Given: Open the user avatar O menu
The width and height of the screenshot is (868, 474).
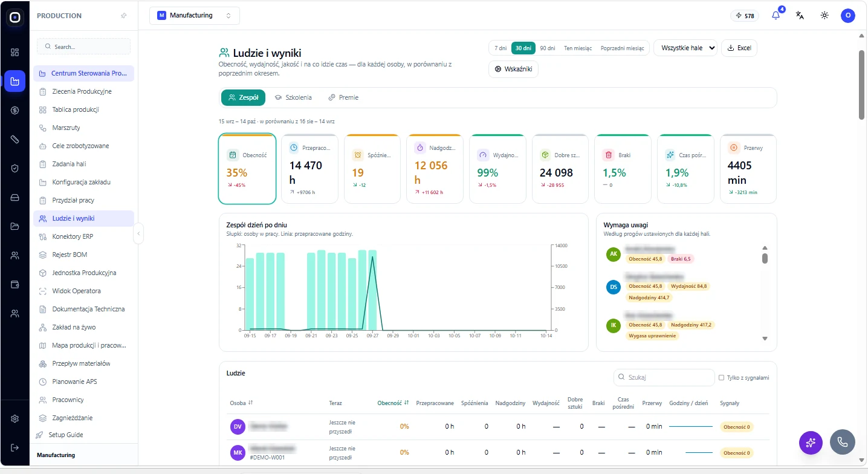Looking at the screenshot, I should tap(848, 16).
